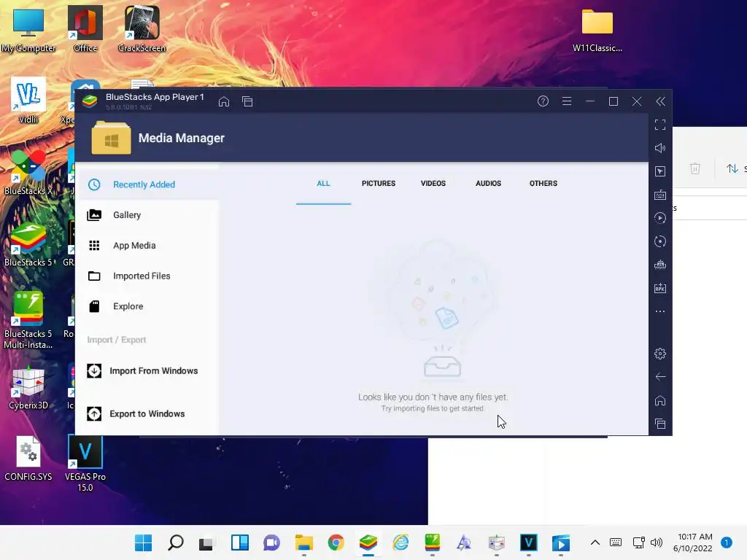This screenshot has width=747, height=560.
Task: Click the volume icon in BlueStacks sidebar
Action: (x=659, y=148)
